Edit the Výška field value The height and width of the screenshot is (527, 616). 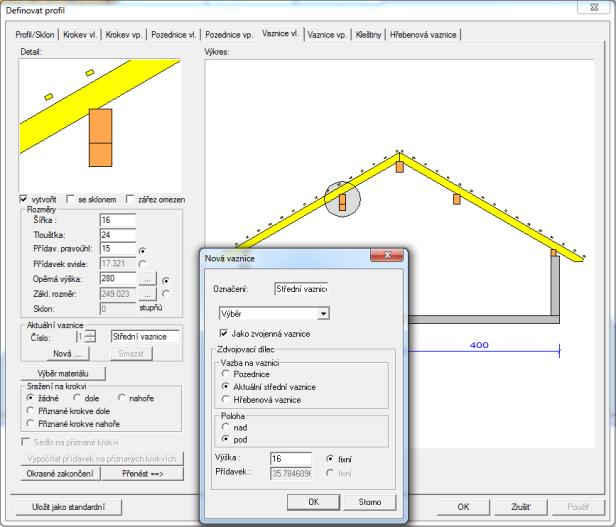(x=291, y=459)
